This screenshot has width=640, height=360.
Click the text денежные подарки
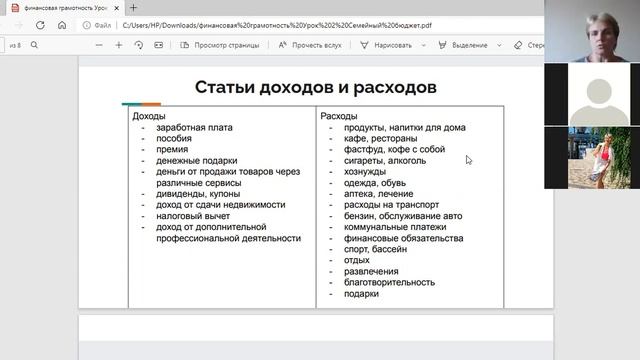[x=196, y=161]
